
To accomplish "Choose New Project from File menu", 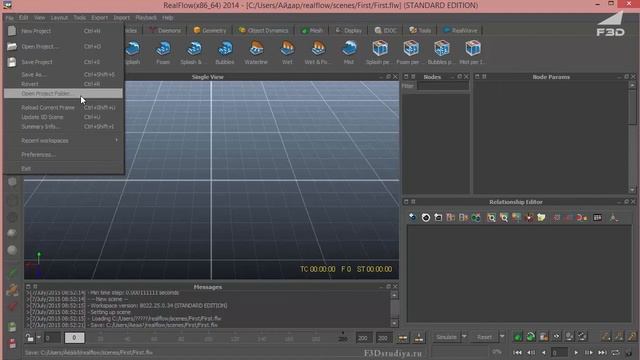I will [x=63, y=31].
